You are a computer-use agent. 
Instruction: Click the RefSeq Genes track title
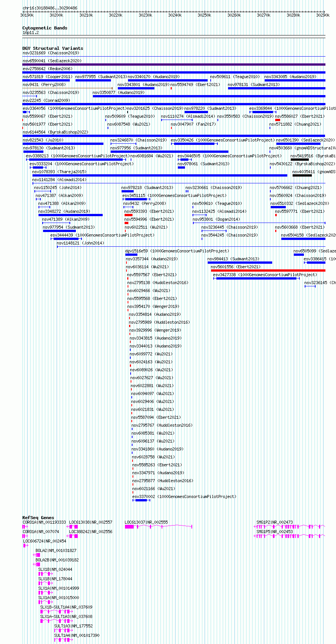point(38,518)
